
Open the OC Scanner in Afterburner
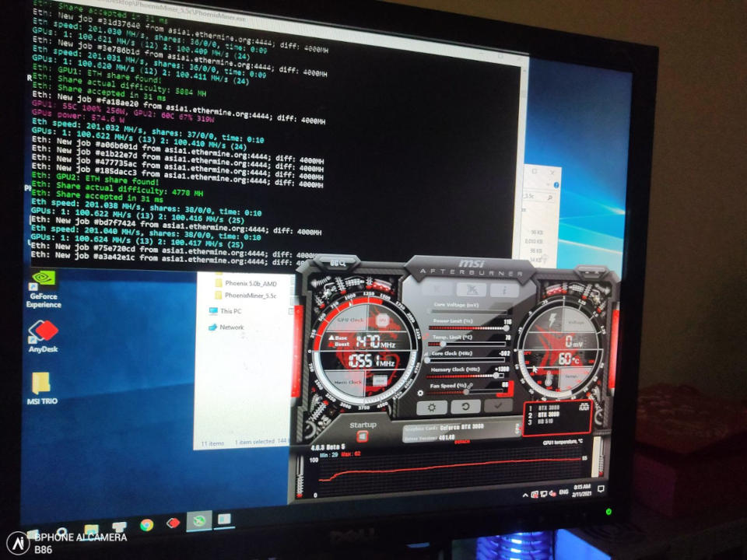(x=338, y=264)
